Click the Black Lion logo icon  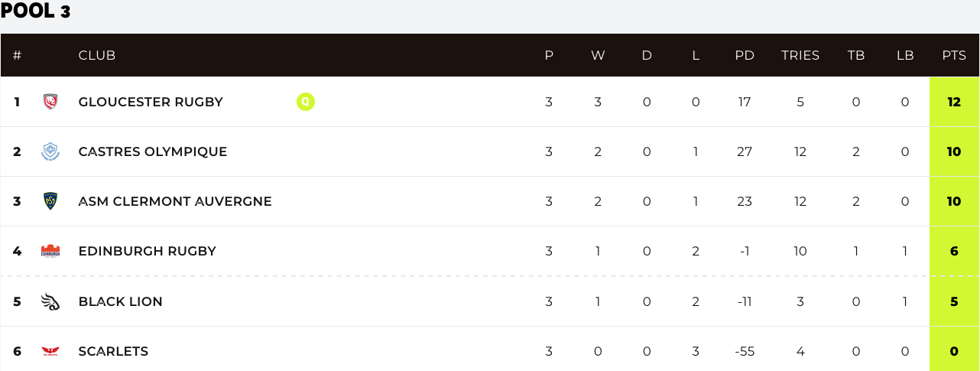[50, 301]
